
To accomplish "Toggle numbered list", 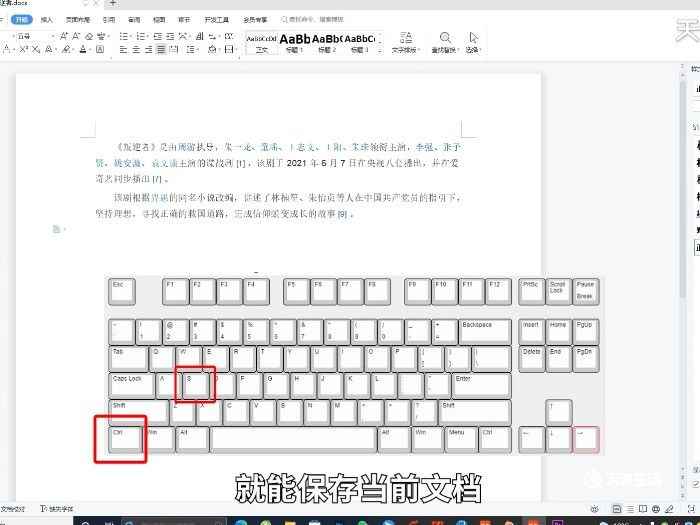I will pos(141,36).
